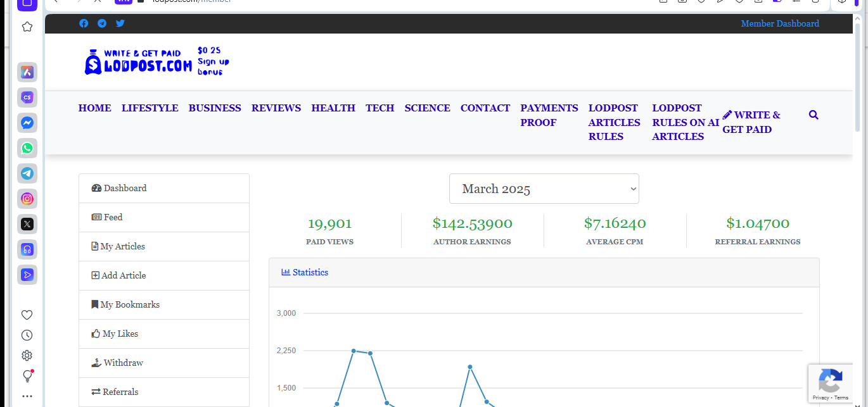Go to the HOME menu item
The height and width of the screenshot is (407, 868).
point(95,108)
